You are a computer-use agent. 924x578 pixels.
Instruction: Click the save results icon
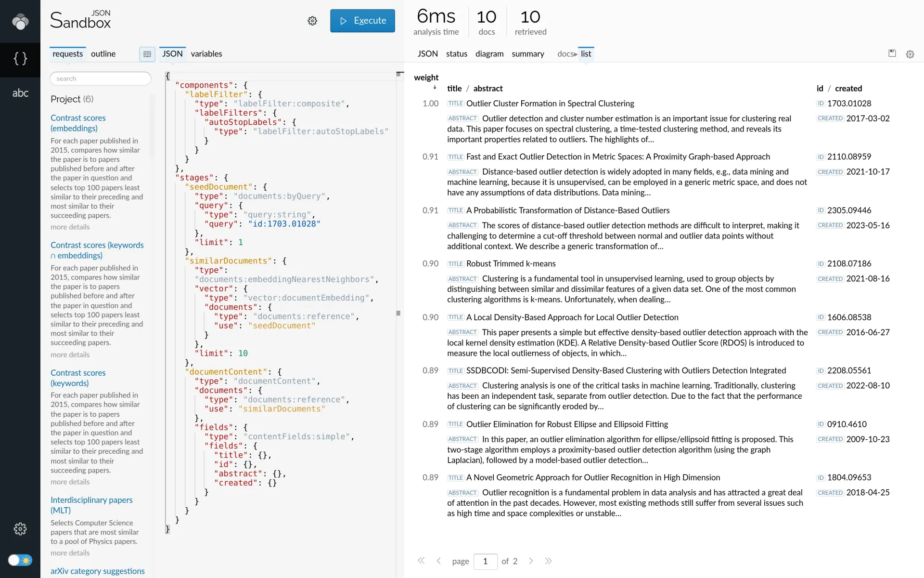tap(892, 53)
